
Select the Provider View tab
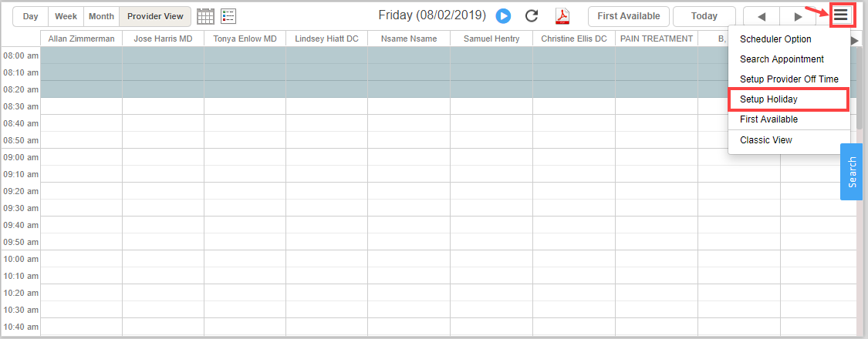(155, 16)
